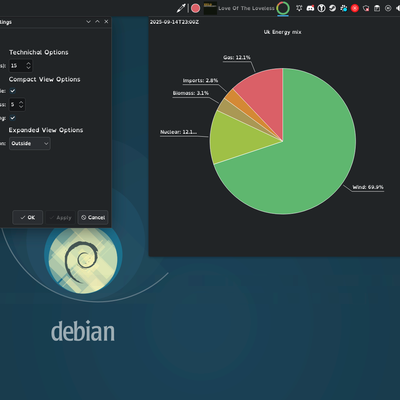
Task: Click the circled Y tray icon
Action: click(321, 8)
